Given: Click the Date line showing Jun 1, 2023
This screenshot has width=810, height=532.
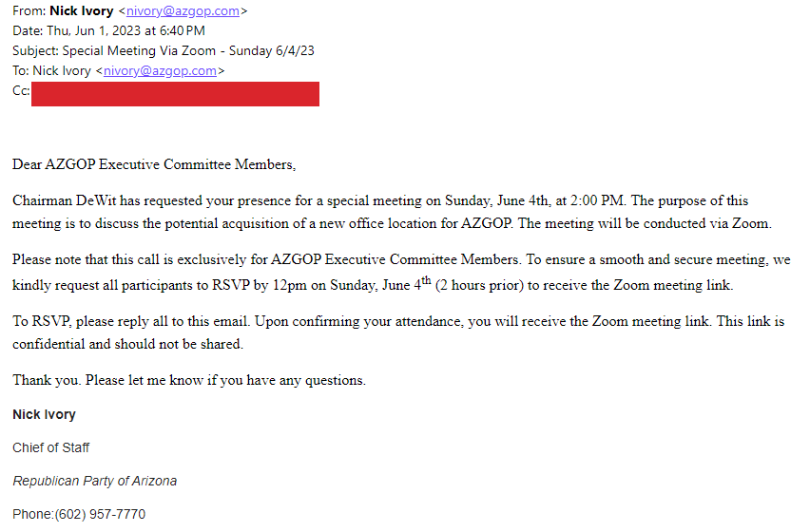Looking at the screenshot, I should click(x=109, y=31).
